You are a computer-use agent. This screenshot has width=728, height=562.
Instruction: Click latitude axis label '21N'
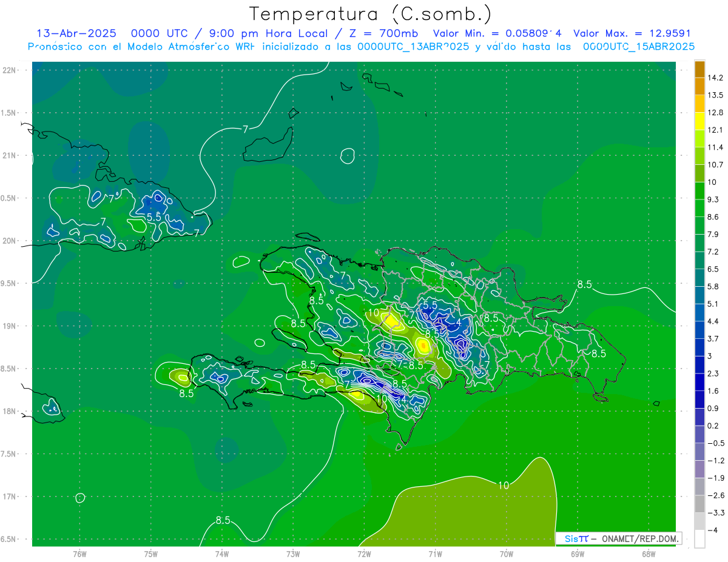[9, 155]
